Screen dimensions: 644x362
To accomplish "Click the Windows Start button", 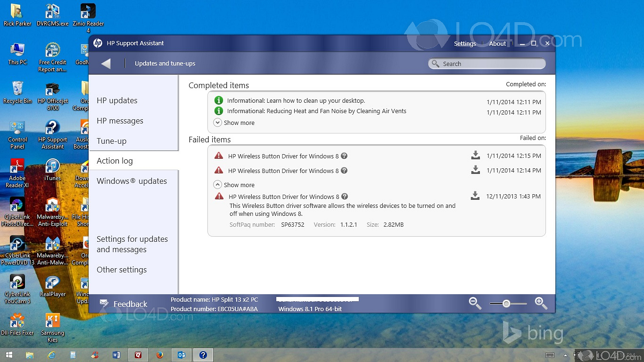I will (x=8, y=355).
